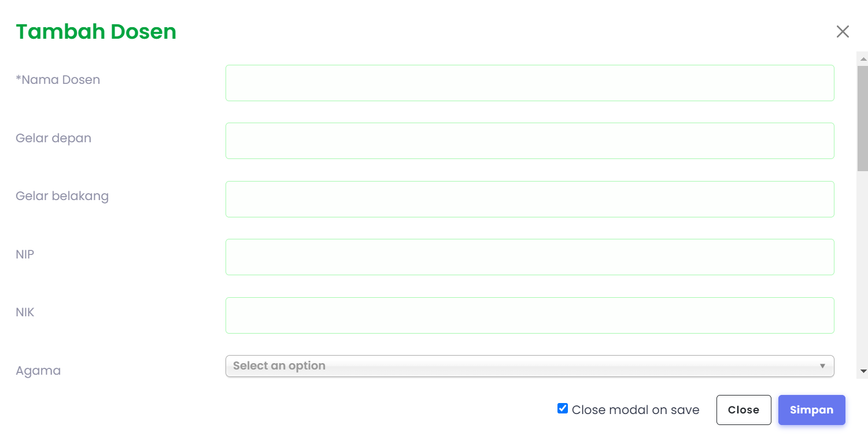
Task: Dismiss the Tambah Dosen dialog with X icon
Action: click(843, 32)
